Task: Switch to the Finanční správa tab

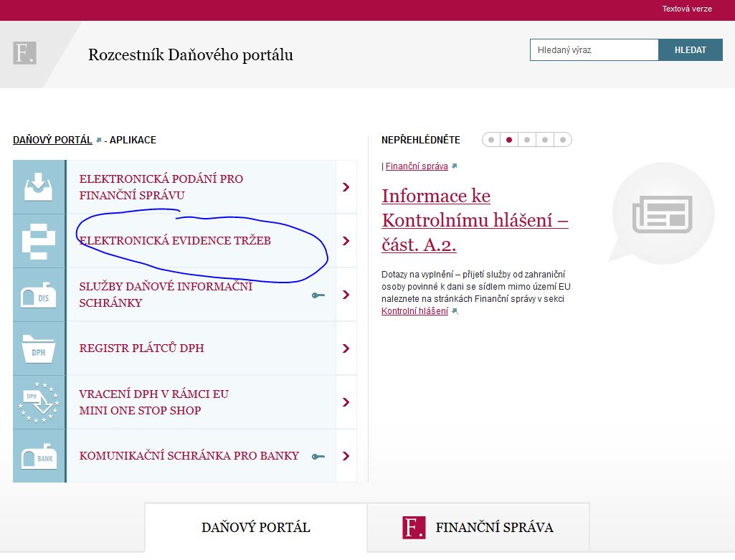Action: (478, 528)
